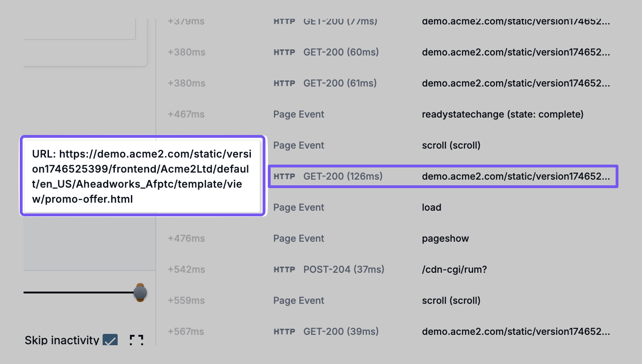Click the HTTP badge on GET-200 (60ms) row
The width and height of the screenshot is (642, 364).
[x=284, y=52]
